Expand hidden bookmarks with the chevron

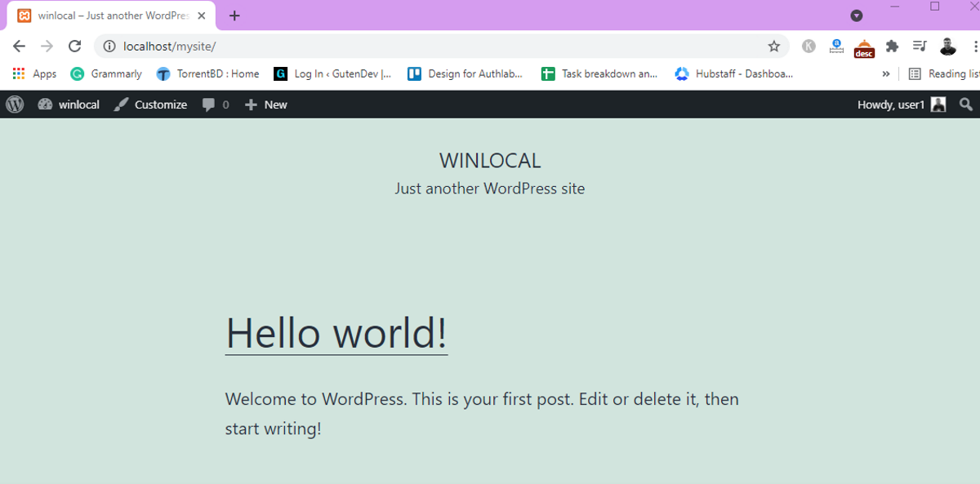coord(886,73)
